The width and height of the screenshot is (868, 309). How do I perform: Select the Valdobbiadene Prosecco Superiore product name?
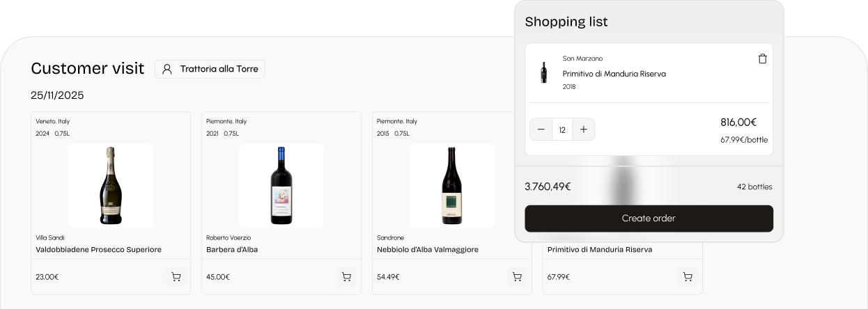click(x=98, y=250)
